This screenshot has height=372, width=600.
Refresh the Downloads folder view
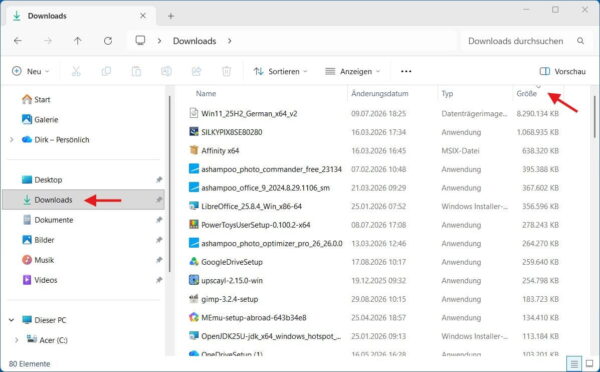108,41
